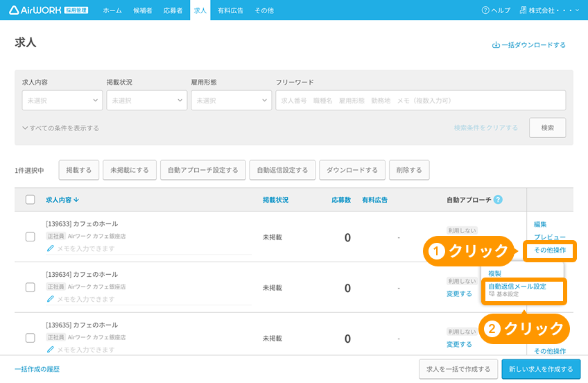Image resolution: width=588 pixels, height=383 pixels.
Task: Click 検索条件をクリアする link
Action: (x=485, y=128)
